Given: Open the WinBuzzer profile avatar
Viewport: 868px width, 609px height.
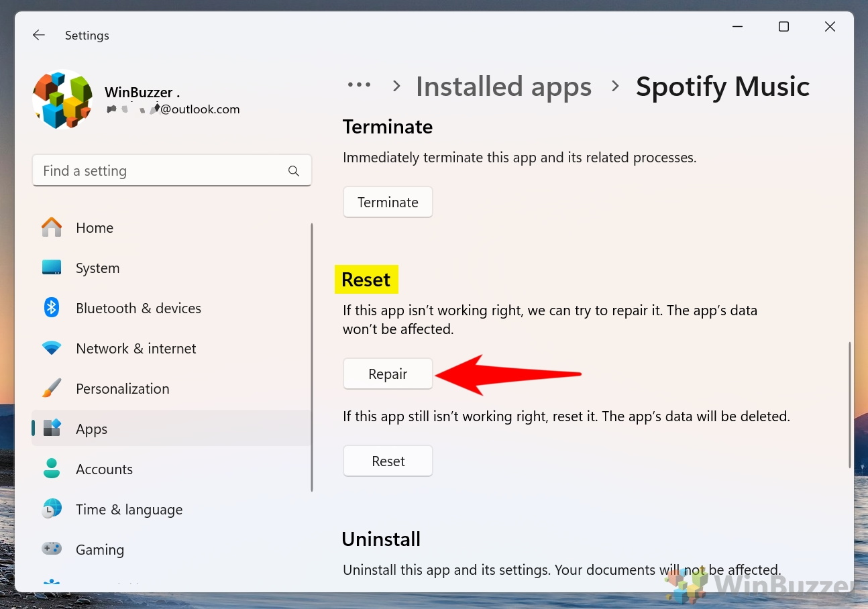Looking at the screenshot, I should point(62,100).
